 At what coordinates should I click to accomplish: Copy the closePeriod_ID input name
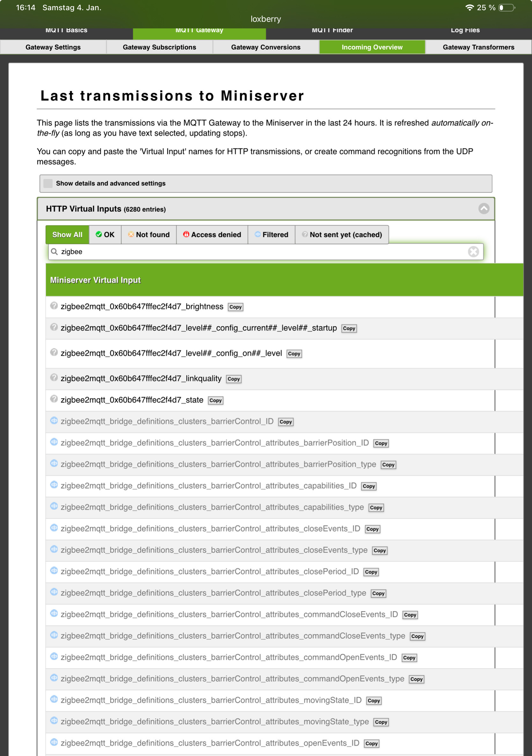pos(371,572)
